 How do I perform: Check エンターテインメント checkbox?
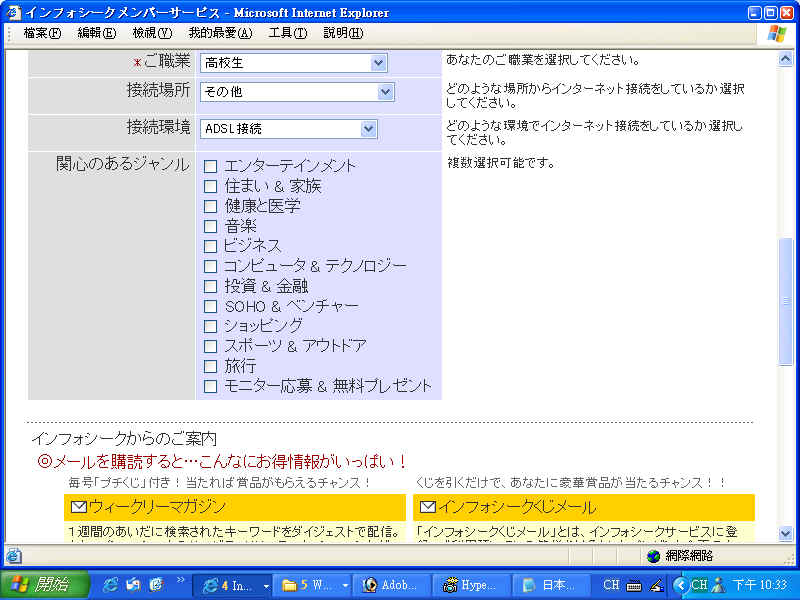pyautogui.click(x=210, y=166)
